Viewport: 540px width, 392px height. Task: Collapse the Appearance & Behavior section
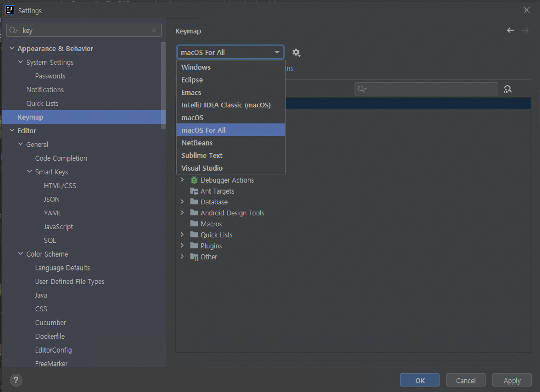click(12, 48)
